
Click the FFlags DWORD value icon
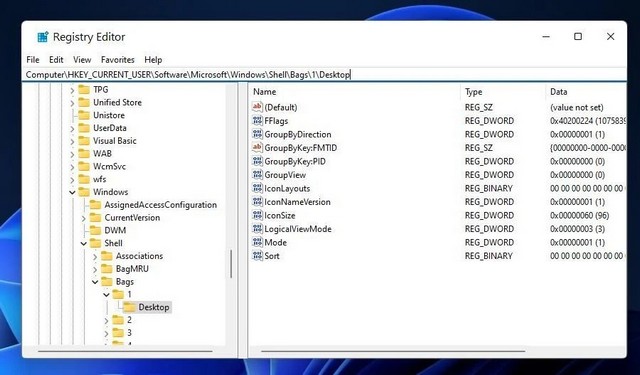[x=257, y=120]
